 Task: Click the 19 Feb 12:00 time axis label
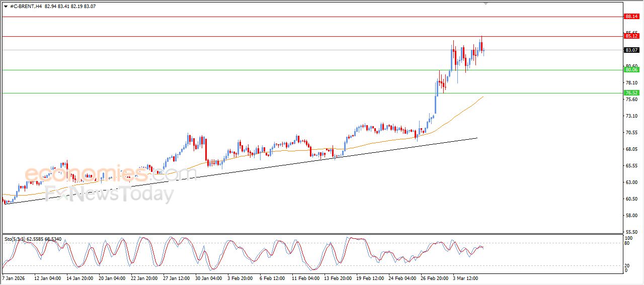click(x=370, y=278)
